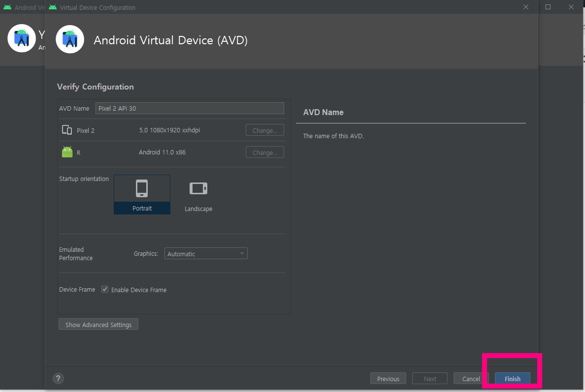Open the Graphics Automatic dropdown
Screen dimensions: 585x392
point(206,254)
